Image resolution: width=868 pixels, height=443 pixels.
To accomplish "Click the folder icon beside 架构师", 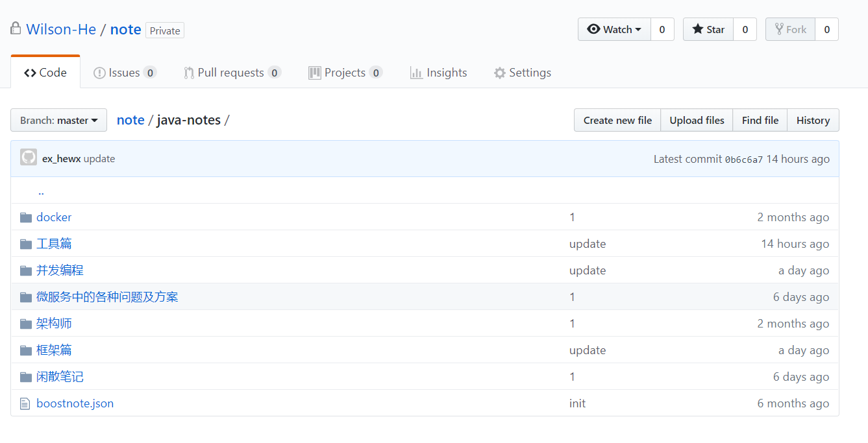I will pyautogui.click(x=26, y=324).
